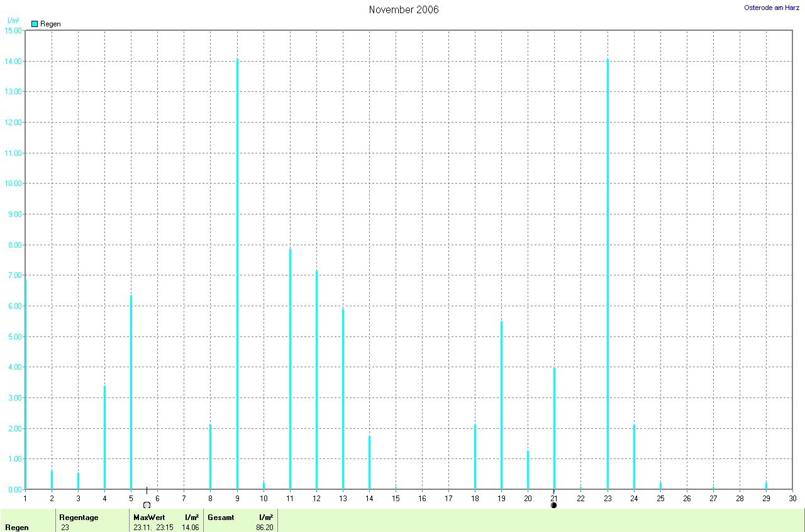The width and height of the screenshot is (805, 532).
Task: Click the new moon icon below day 21
Action: pyautogui.click(x=553, y=505)
